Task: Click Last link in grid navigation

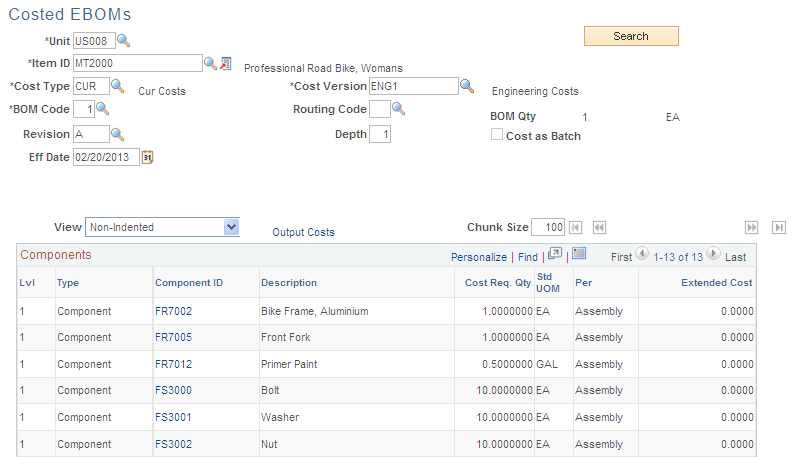Action: 735,257
